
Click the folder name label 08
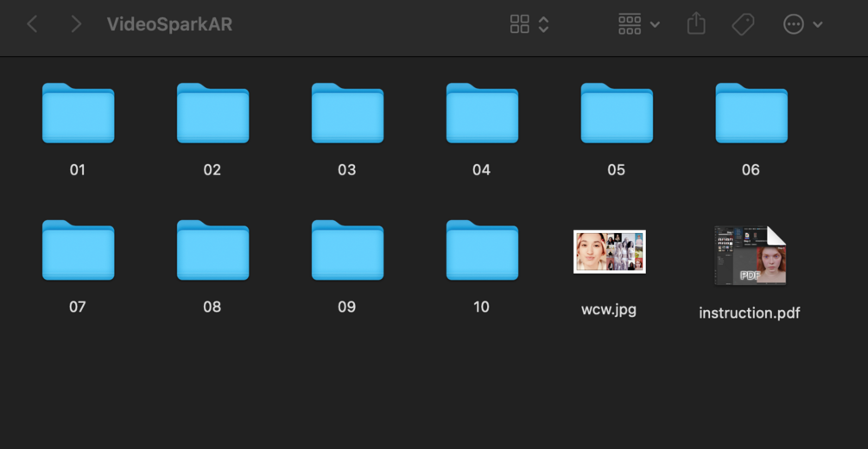tap(212, 307)
